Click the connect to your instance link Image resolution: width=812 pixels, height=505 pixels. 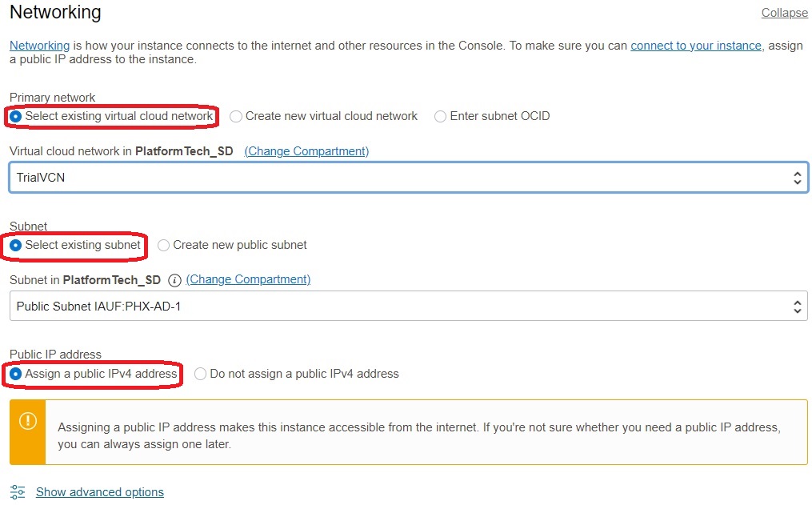695,46
